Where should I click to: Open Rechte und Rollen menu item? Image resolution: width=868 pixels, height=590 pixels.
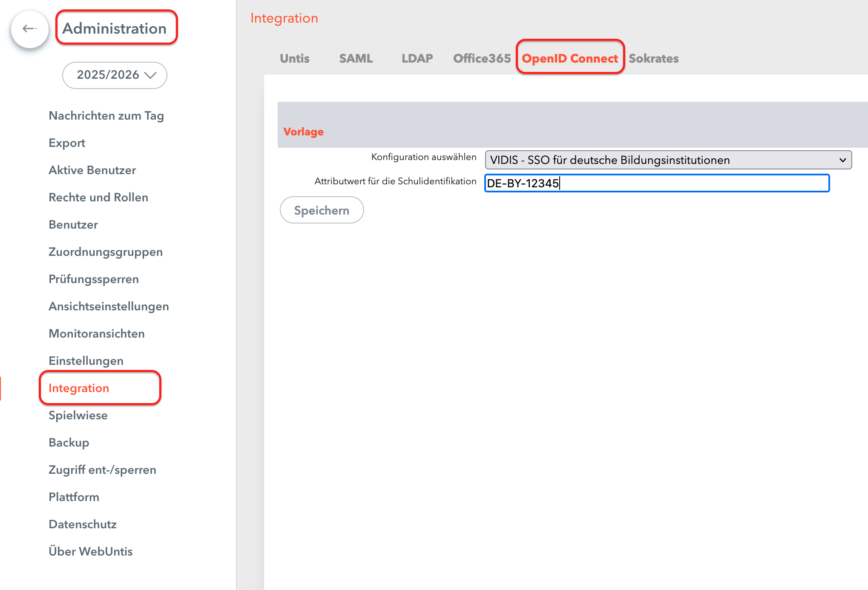point(98,198)
